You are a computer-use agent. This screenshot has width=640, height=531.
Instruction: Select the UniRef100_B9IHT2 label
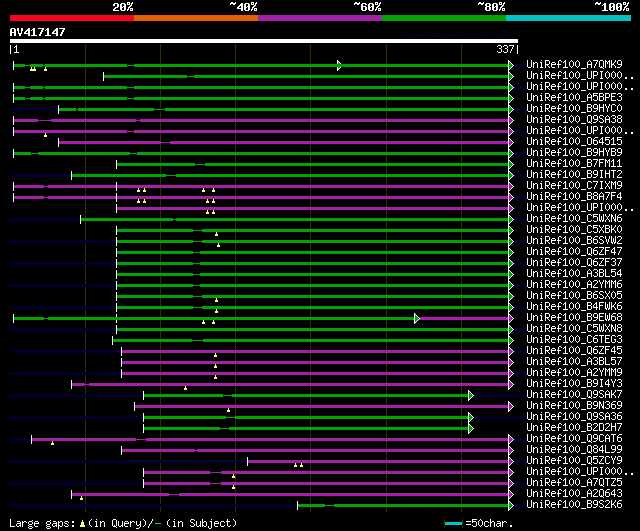pyautogui.click(x=574, y=174)
